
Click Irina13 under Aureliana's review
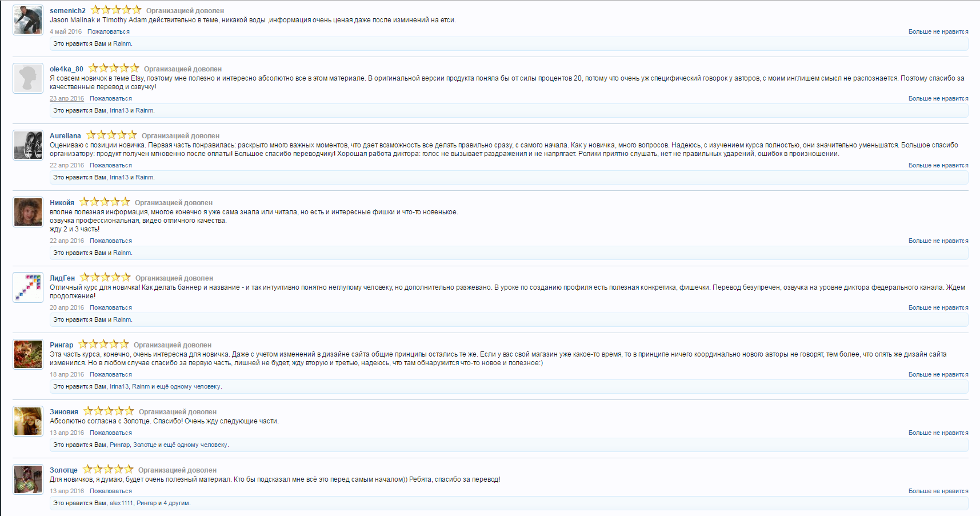[x=119, y=178]
